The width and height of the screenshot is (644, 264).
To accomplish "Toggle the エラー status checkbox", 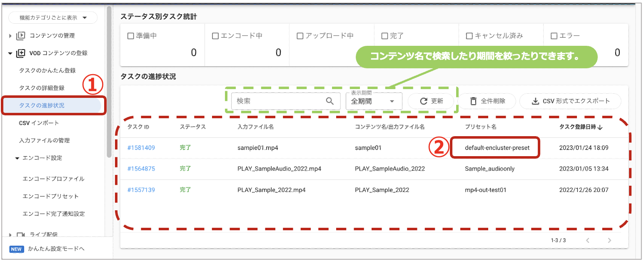I will click(x=554, y=36).
